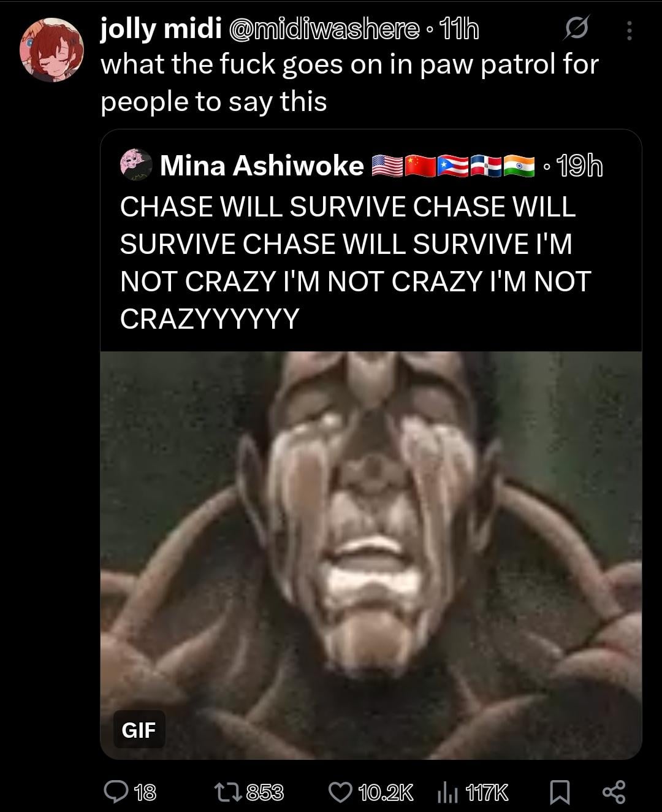The width and height of the screenshot is (662, 812).
Task: Play the crying man GIF
Action: click(371, 555)
